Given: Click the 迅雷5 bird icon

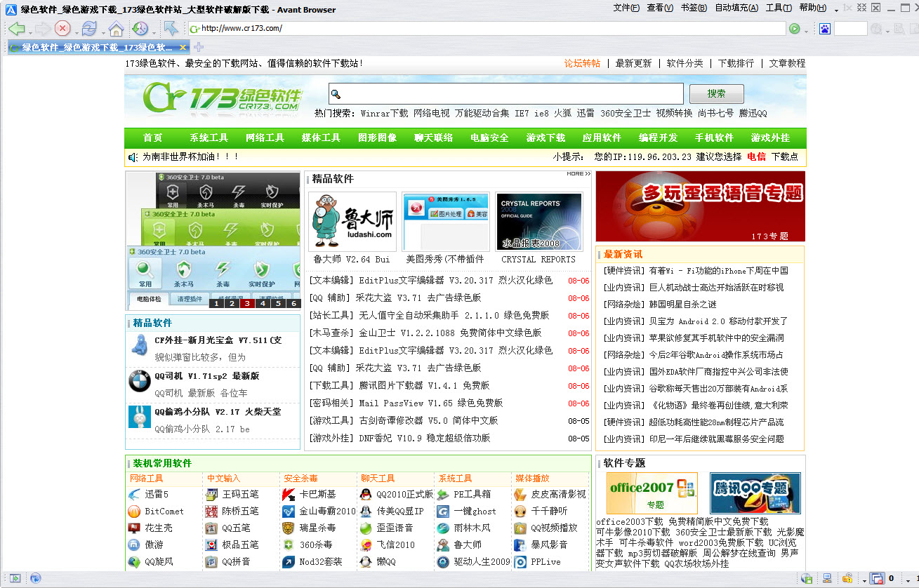Looking at the screenshot, I should 134,494.
